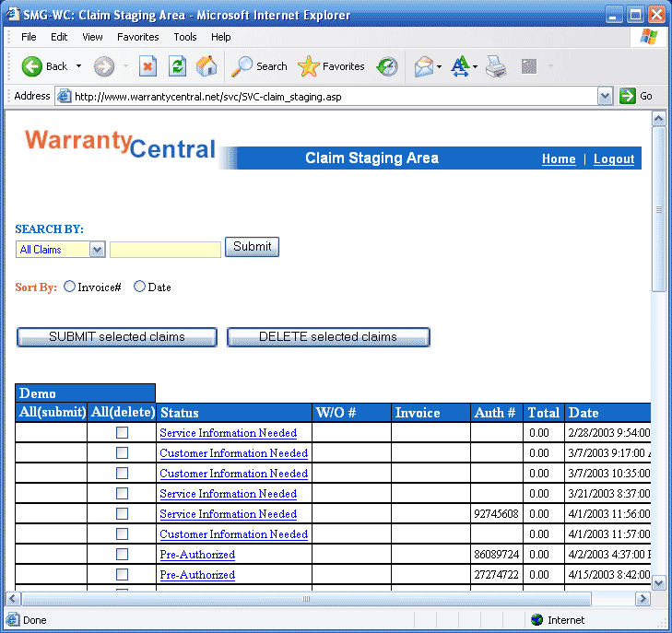Check delete box for 4/1/2003 11:57 claim
The height and width of the screenshot is (633, 672).
123,533
